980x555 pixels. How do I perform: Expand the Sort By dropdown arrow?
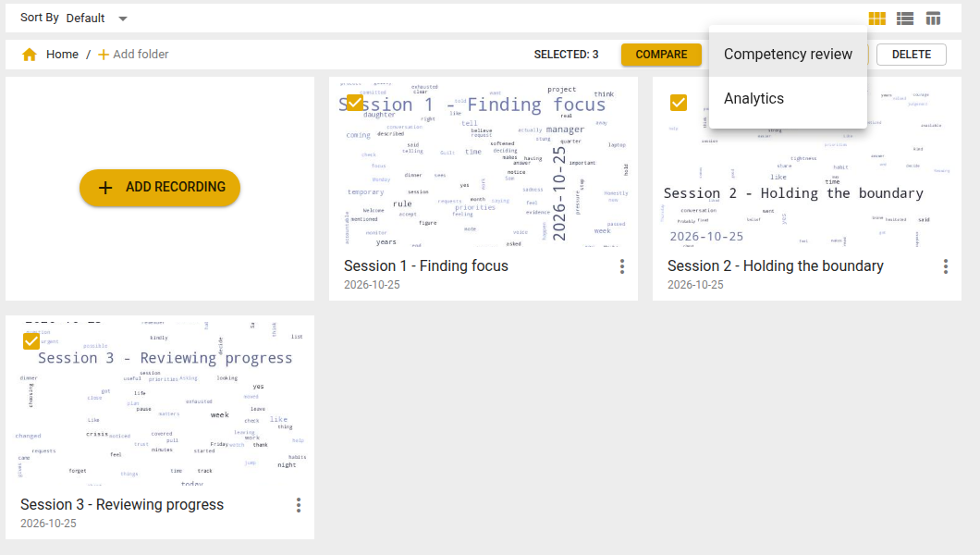123,18
